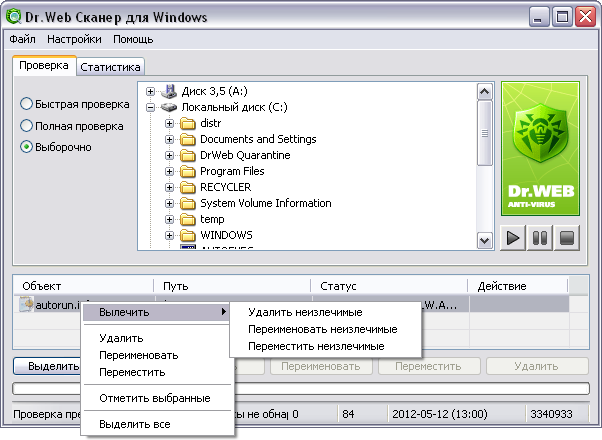Select the Program Files tree label
The height and width of the screenshot is (440, 602).
click(232, 171)
